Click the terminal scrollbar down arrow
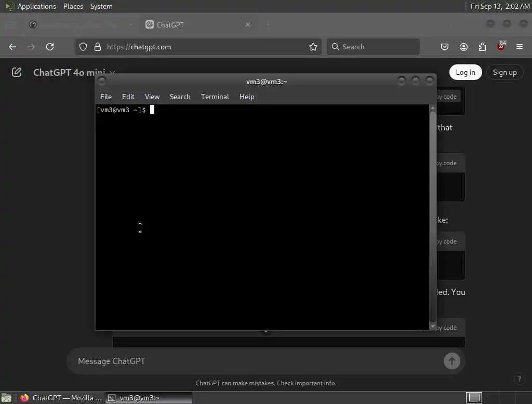The height and width of the screenshot is (404, 532). [433, 326]
